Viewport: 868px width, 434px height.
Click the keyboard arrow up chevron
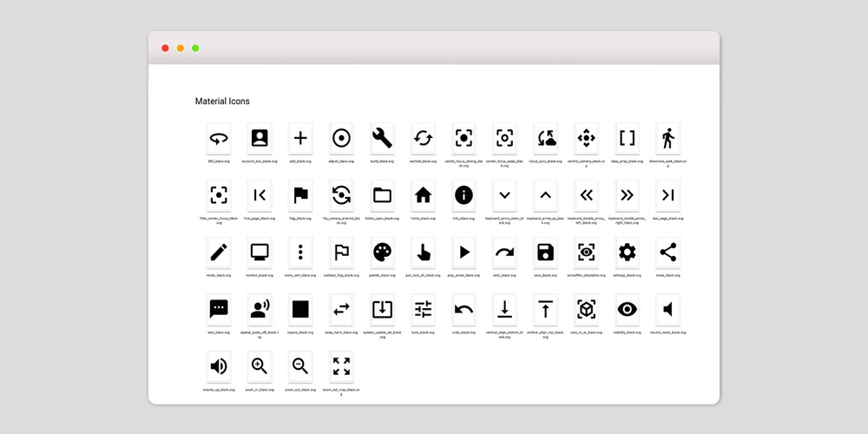(546, 195)
